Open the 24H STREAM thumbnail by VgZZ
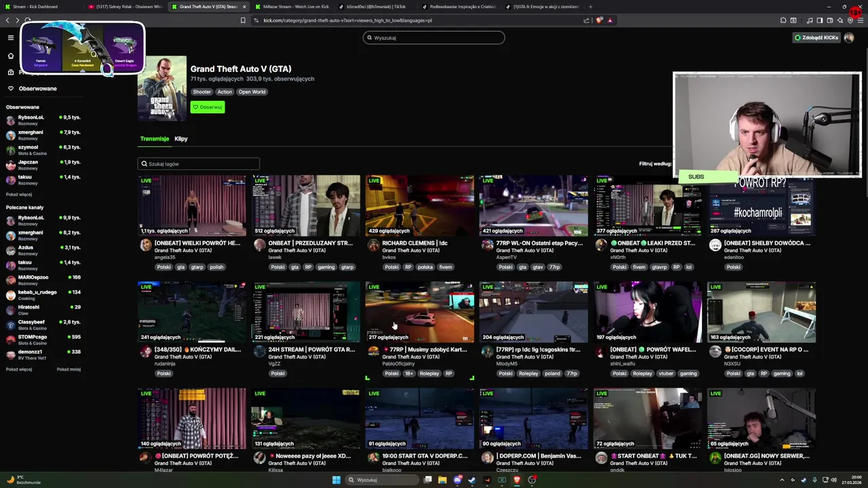868x488 pixels. coord(306,312)
